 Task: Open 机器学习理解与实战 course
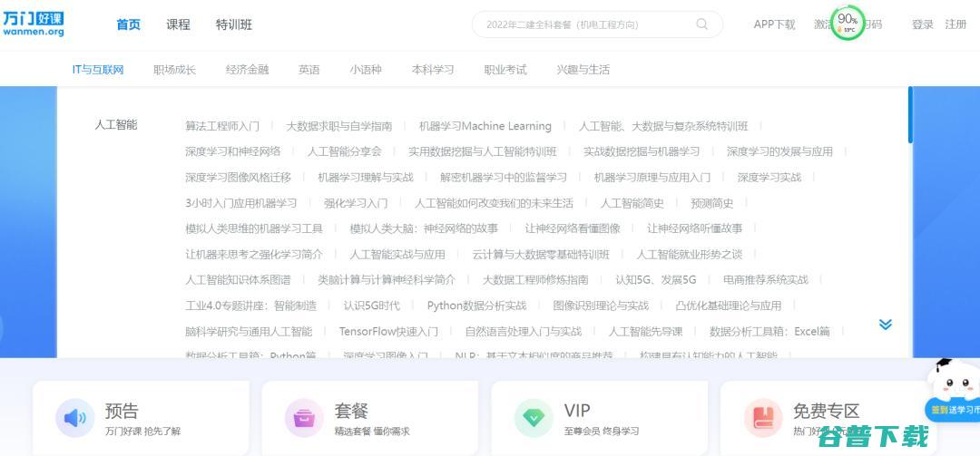366,178
